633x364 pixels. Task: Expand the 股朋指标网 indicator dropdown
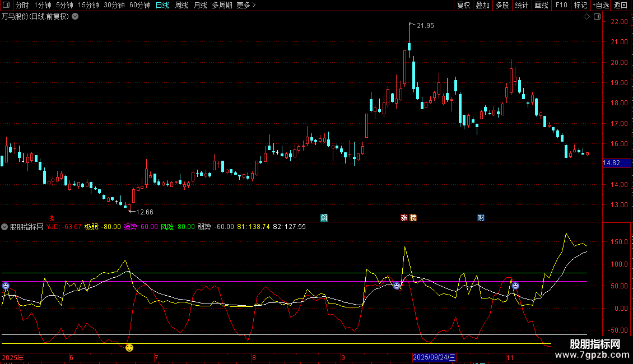pyautogui.click(x=5, y=227)
